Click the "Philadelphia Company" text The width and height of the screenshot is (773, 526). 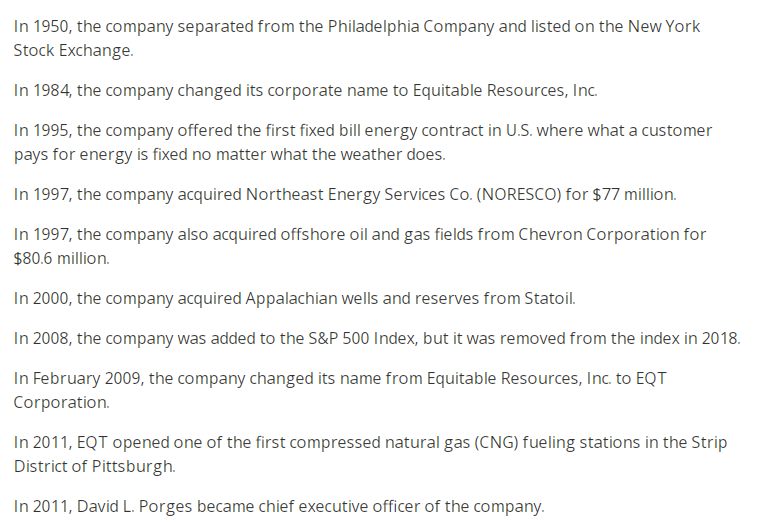[x=410, y=26]
